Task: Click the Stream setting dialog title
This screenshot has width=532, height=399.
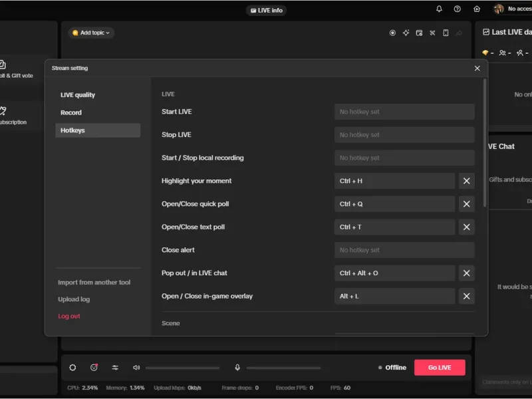Action: click(x=70, y=68)
